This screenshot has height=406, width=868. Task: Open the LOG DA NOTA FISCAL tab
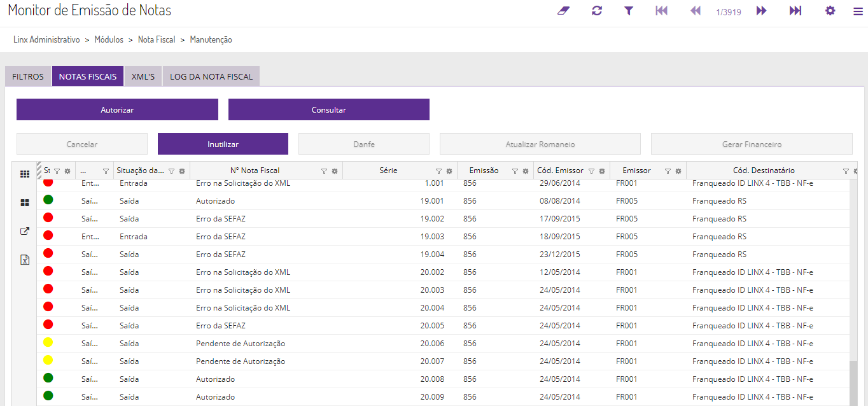(x=211, y=76)
